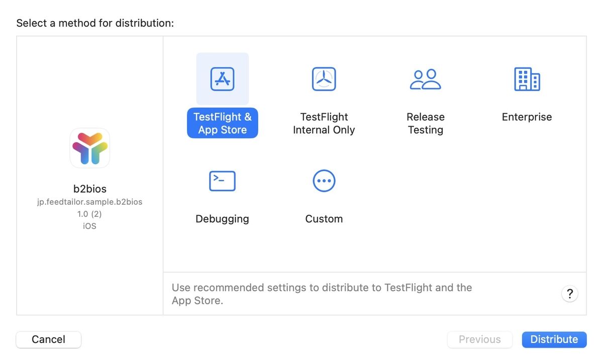Click the b2bios app icon
603x364 pixels.
click(x=90, y=148)
